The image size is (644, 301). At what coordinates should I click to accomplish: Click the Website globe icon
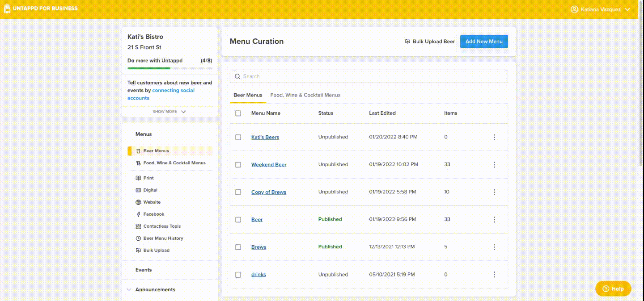coord(138,202)
